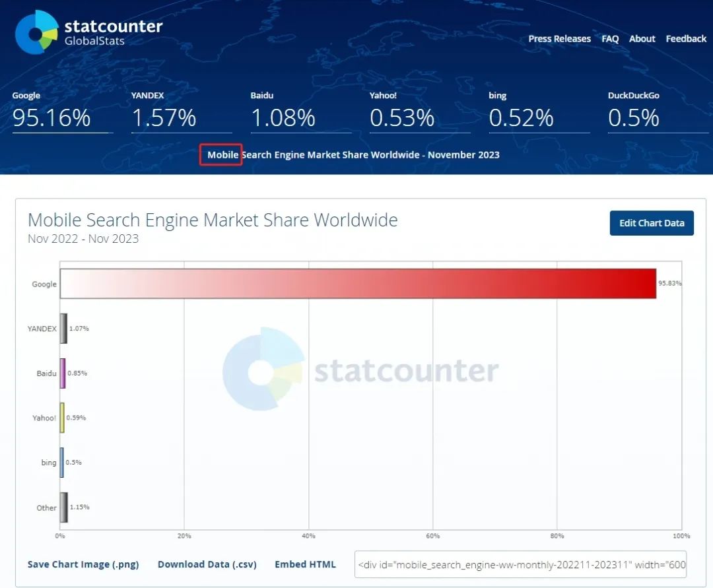Click the Edit Chart Data button
Viewport: 713px width, 588px height.
point(651,223)
